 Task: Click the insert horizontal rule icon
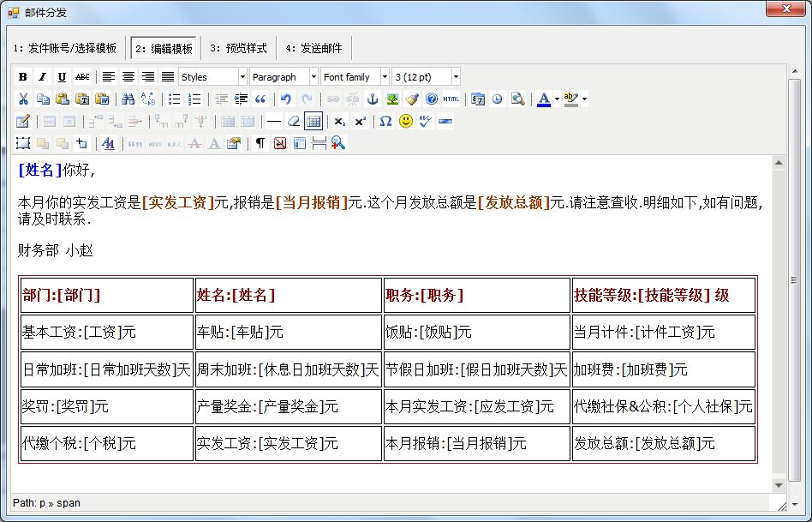tap(272, 121)
